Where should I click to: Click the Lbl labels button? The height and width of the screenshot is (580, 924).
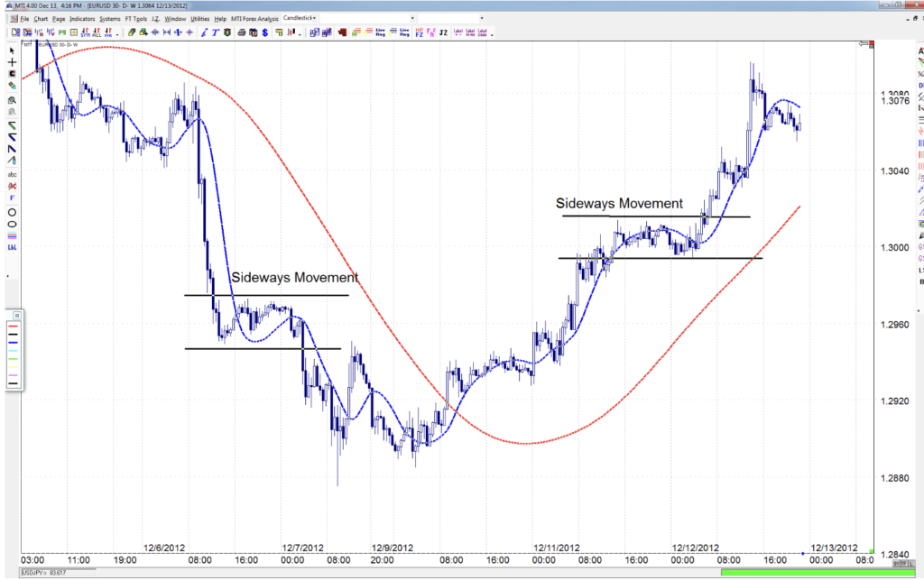tap(460, 32)
